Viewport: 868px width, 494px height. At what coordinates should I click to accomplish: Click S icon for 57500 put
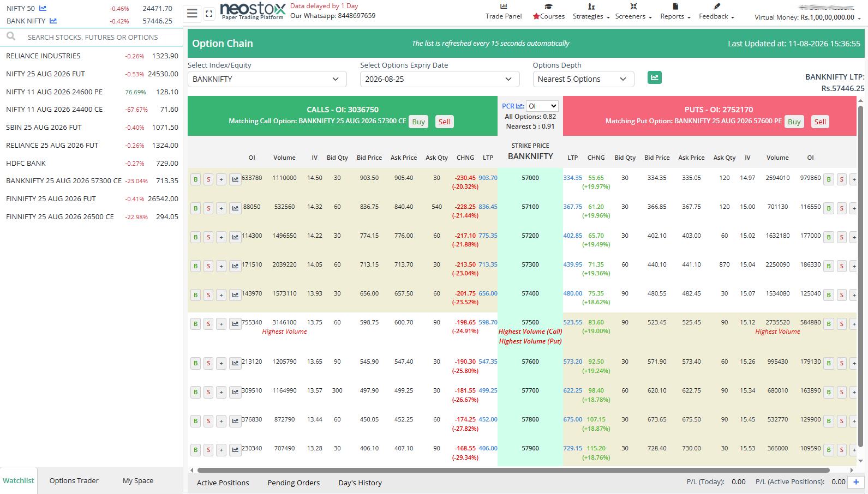click(842, 324)
